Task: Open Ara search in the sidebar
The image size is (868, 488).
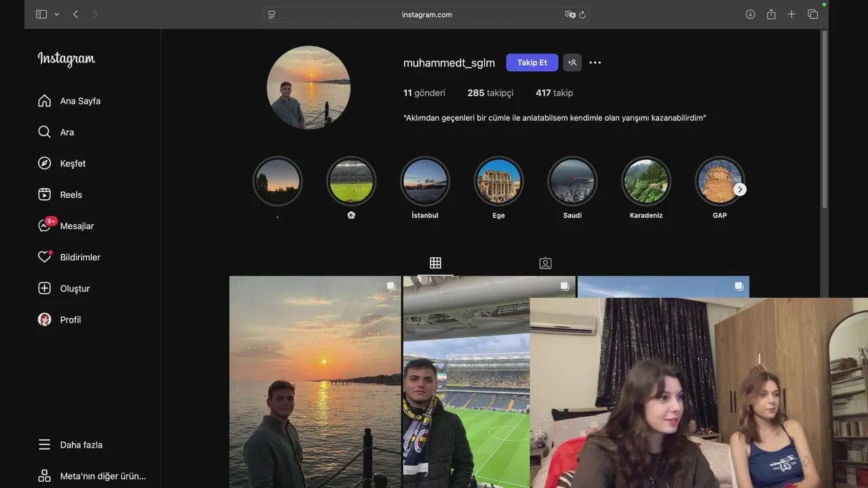Action: pyautogui.click(x=56, y=132)
